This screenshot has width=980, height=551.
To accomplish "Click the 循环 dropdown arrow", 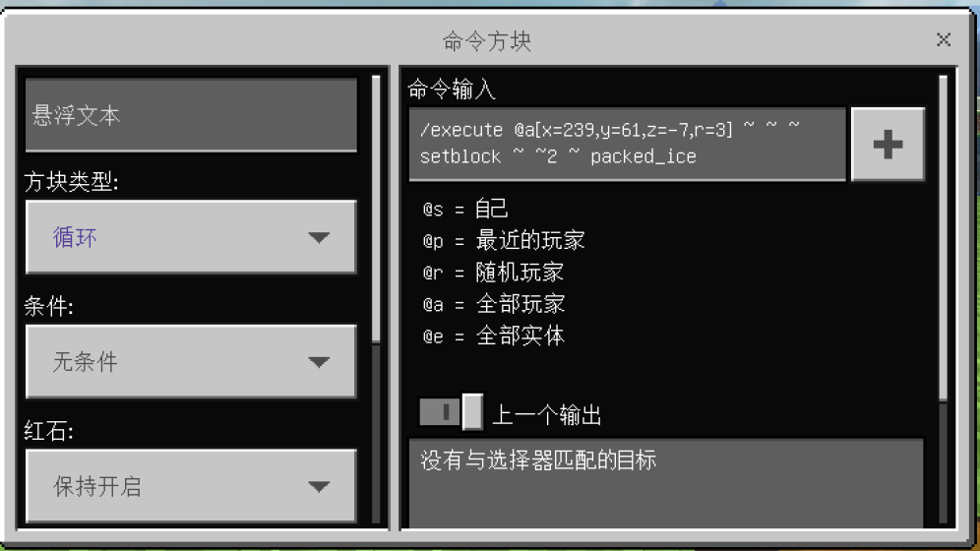I will [x=319, y=237].
